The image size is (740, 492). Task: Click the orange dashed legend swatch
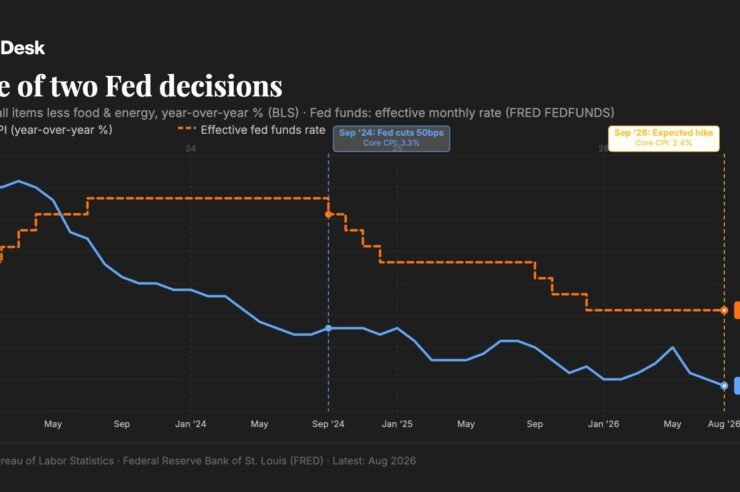pyautogui.click(x=187, y=129)
